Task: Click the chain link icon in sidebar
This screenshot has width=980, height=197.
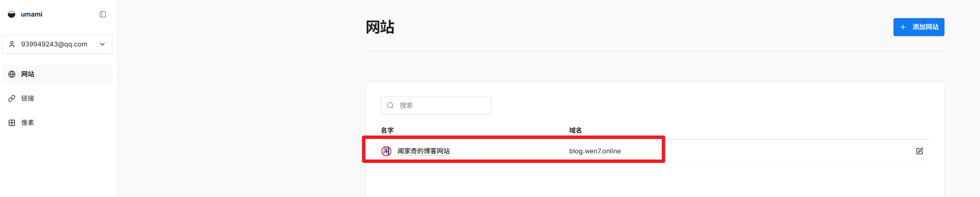Action: tap(12, 99)
